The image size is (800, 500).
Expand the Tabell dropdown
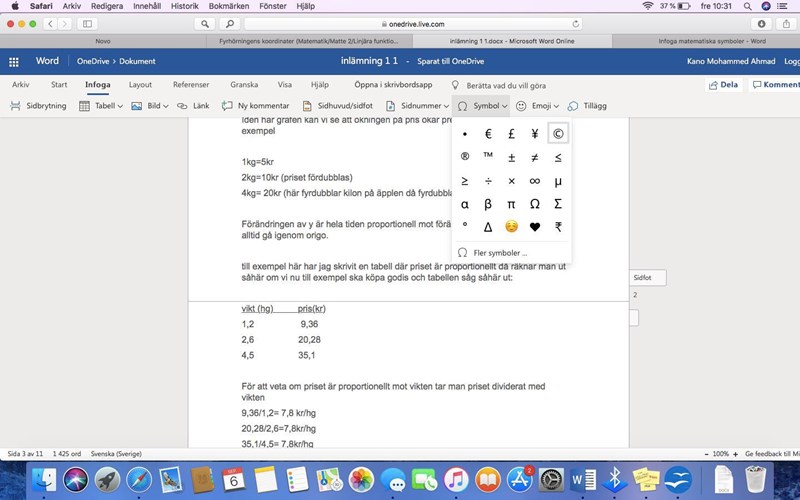coord(101,105)
